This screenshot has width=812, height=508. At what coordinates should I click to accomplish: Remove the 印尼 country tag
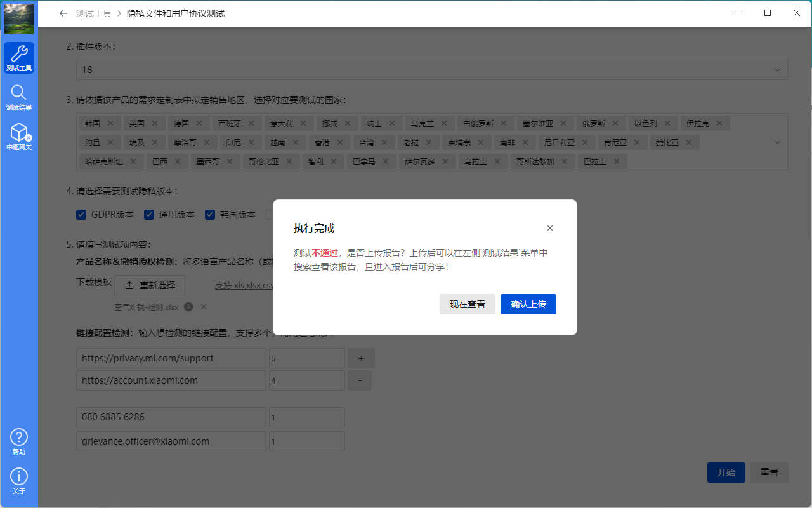(x=251, y=143)
